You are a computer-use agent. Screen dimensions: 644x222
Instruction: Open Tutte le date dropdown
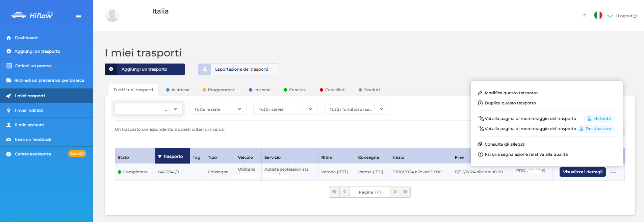(218, 109)
